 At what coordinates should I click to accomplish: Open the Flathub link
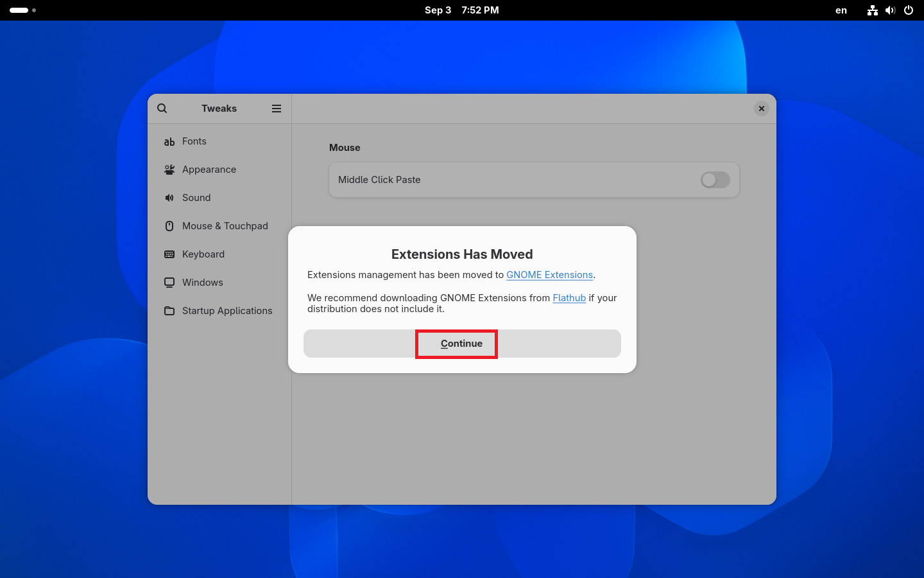pos(569,298)
